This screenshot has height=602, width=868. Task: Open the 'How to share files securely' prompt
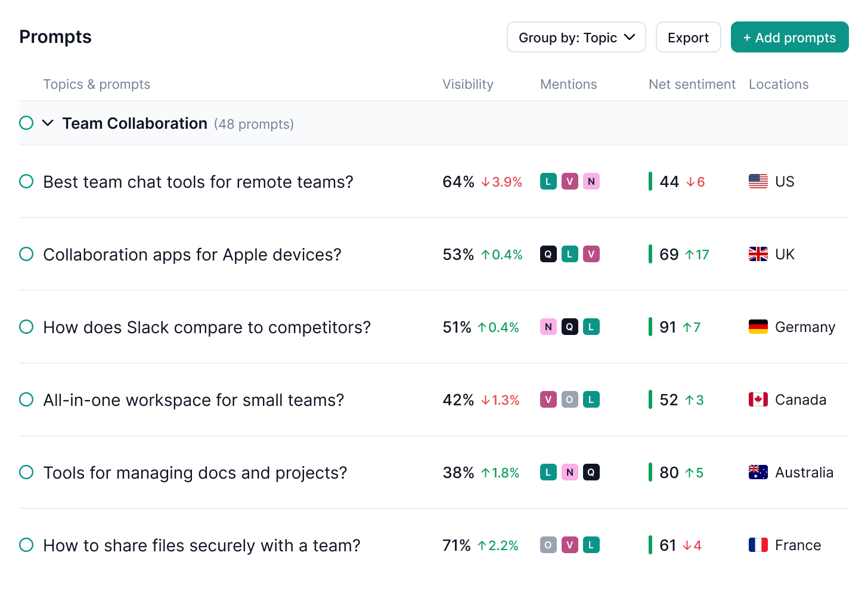pyautogui.click(x=202, y=545)
